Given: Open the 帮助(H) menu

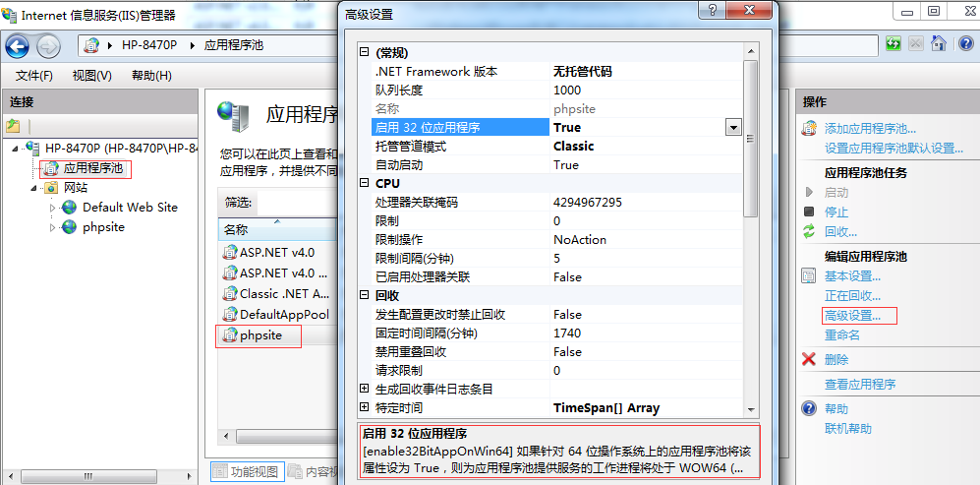Looking at the screenshot, I should click(x=152, y=76).
